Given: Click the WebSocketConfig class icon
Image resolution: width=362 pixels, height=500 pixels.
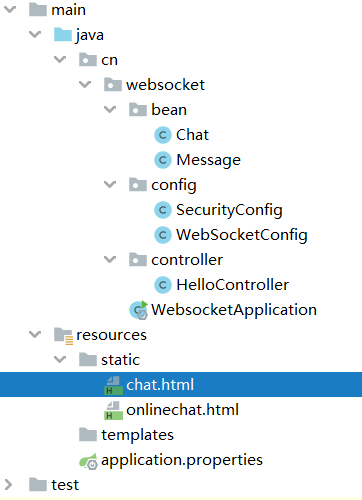Looking at the screenshot, I should tap(163, 235).
